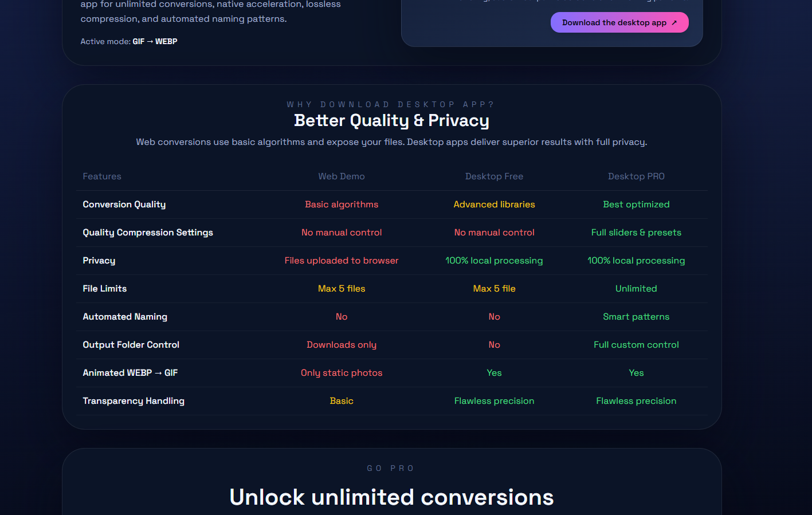812x515 pixels.
Task: Click the Privacy row label
Action: (x=99, y=260)
